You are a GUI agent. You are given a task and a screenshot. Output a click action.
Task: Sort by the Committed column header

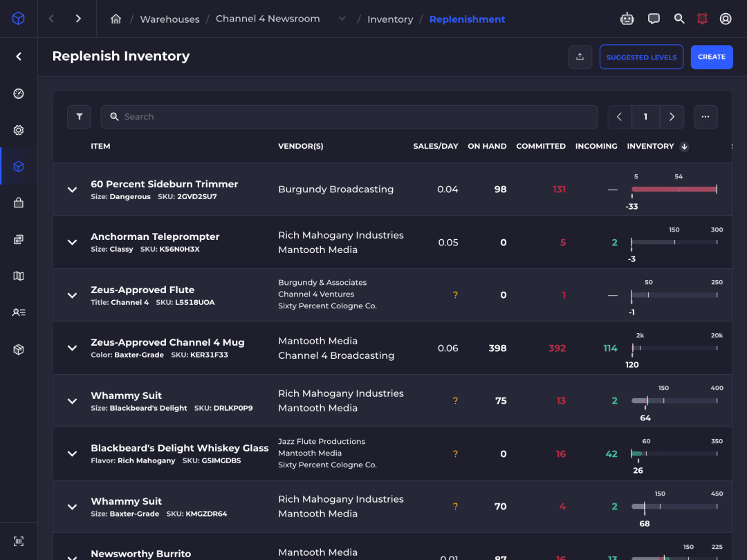(541, 146)
